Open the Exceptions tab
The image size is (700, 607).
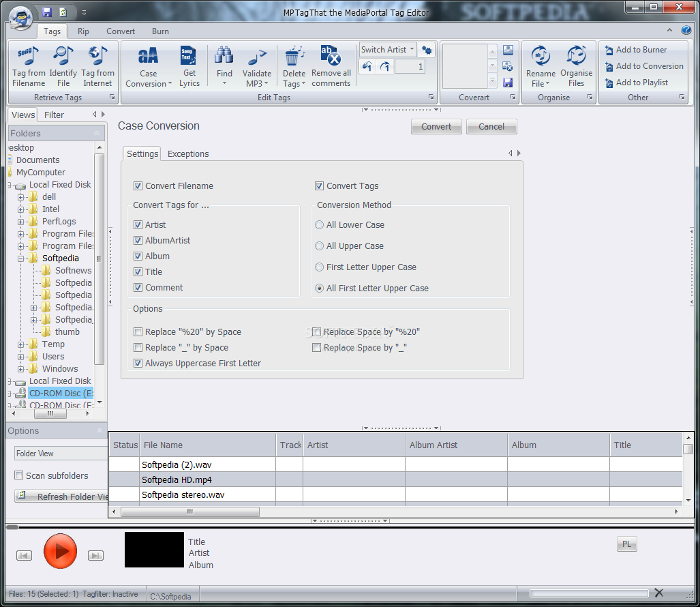coord(188,153)
